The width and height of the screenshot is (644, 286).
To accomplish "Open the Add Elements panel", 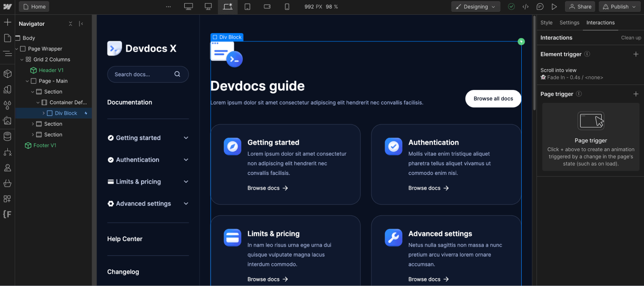I will (x=7, y=22).
